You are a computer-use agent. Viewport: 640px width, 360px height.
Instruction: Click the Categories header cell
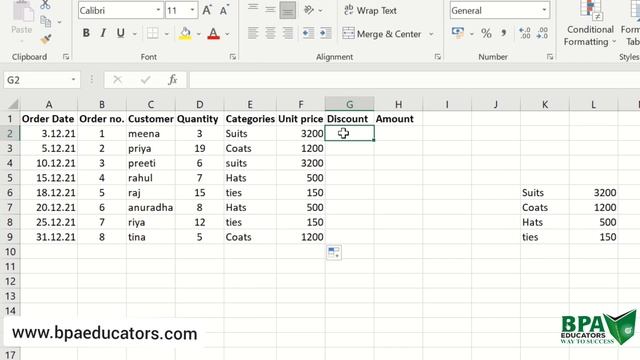pyautogui.click(x=250, y=119)
